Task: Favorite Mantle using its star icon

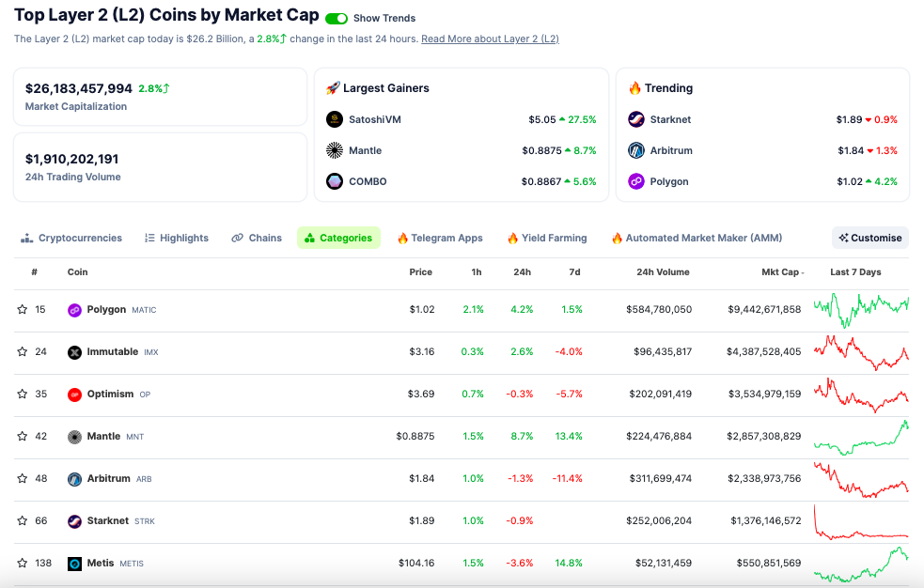Action: [x=23, y=437]
